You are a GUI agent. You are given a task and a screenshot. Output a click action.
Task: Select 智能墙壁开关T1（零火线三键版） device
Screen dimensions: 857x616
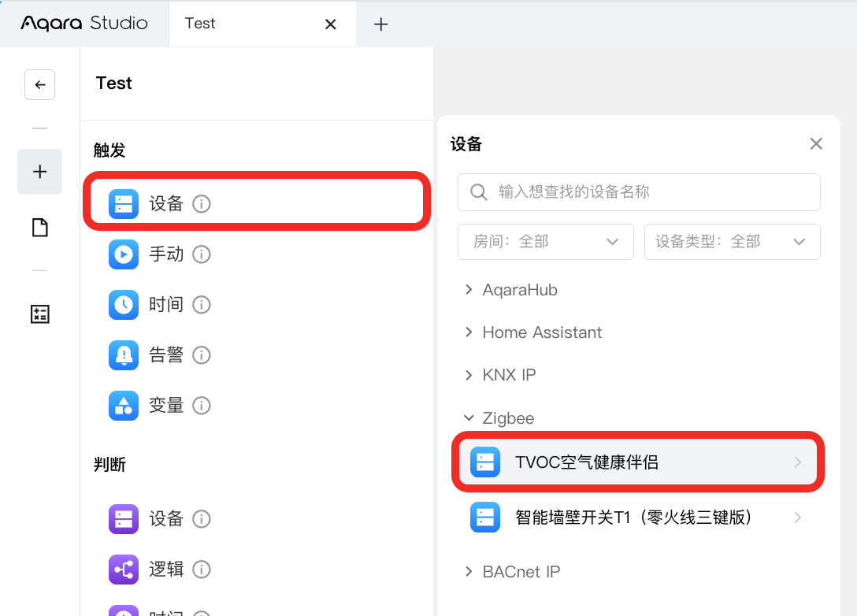point(638,517)
